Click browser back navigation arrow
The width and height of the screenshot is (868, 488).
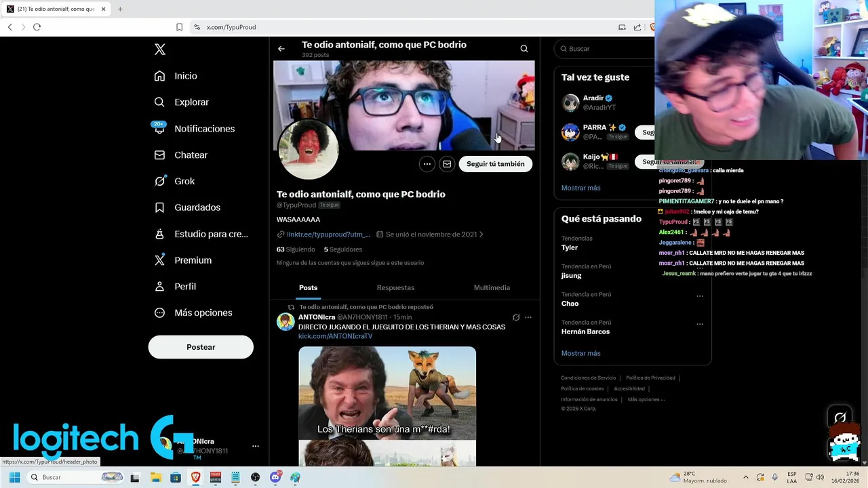coord(9,27)
